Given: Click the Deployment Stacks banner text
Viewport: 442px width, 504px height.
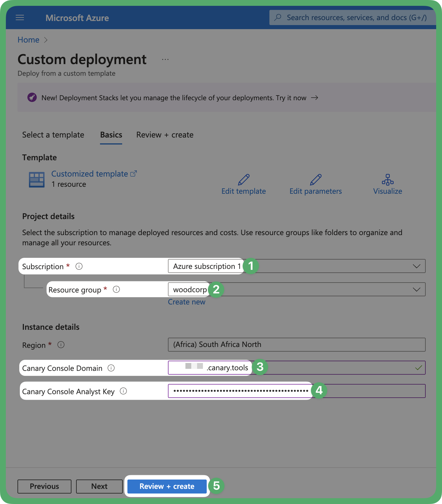Looking at the screenshot, I should click(174, 98).
